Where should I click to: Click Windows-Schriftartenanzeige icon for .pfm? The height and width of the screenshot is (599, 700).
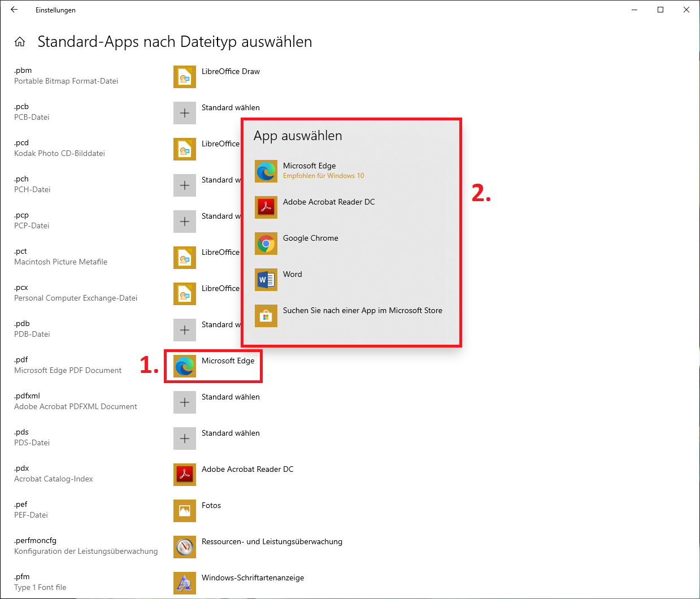coord(185,583)
